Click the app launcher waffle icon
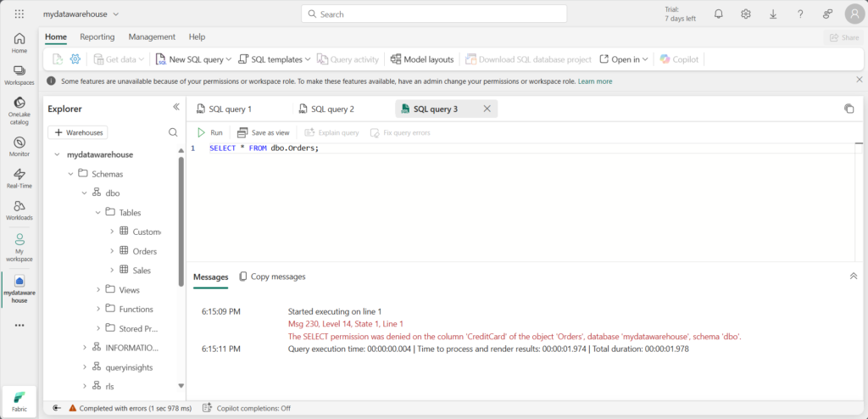868x419 pixels. click(19, 14)
